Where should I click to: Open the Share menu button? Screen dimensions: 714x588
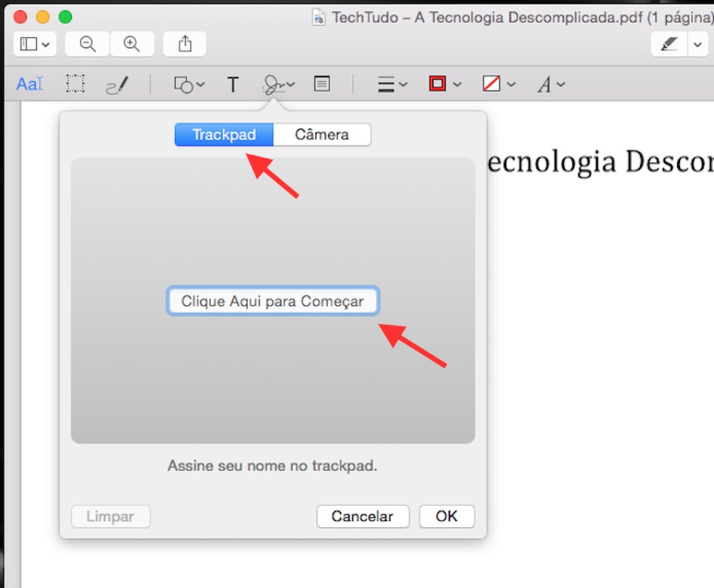pos(185,44)
